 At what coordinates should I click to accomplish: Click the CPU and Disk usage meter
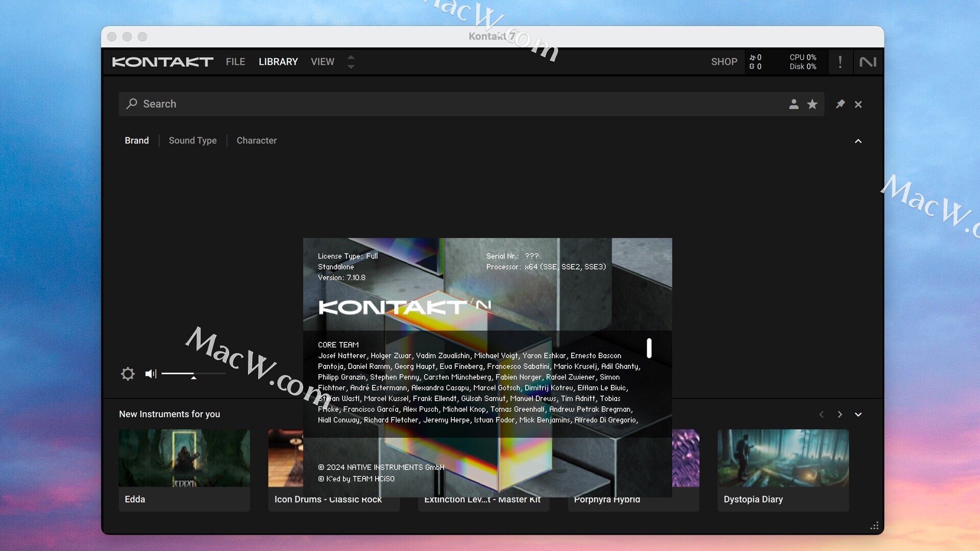click(803, 62)
